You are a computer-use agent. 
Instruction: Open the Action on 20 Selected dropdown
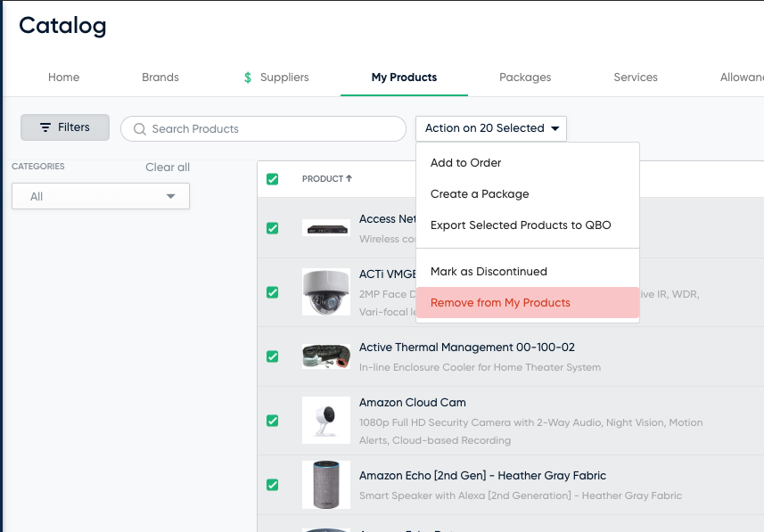coord(491,128)
